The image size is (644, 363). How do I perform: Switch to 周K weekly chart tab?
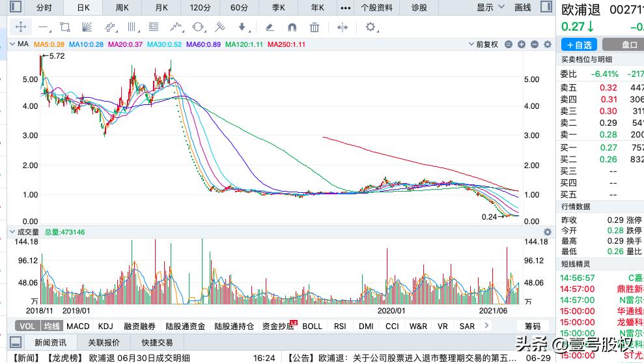pos(122,7)
